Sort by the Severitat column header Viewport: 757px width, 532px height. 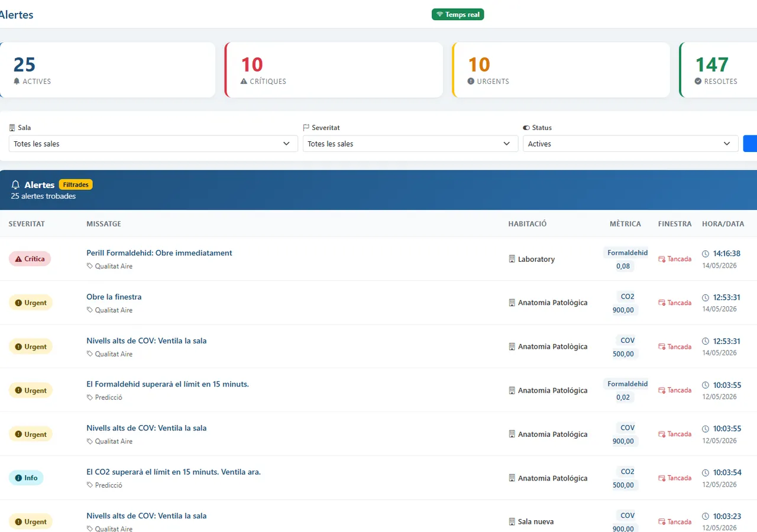tap(27, 224)
